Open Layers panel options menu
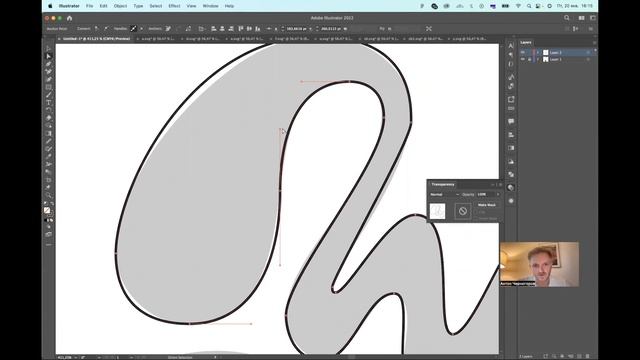Image resolution: width=640 pixels, height=360 pixels. pyautogui.click(x=594, y=42)
